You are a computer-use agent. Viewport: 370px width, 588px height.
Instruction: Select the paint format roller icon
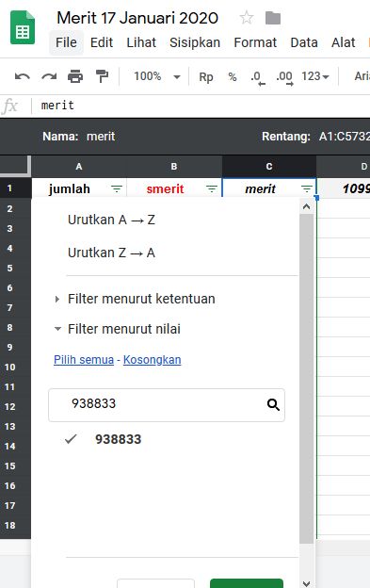coord(102,76)
